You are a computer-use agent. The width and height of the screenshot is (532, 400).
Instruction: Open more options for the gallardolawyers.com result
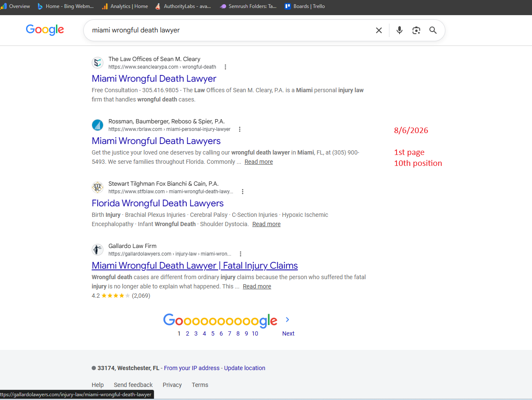(241, 254)
